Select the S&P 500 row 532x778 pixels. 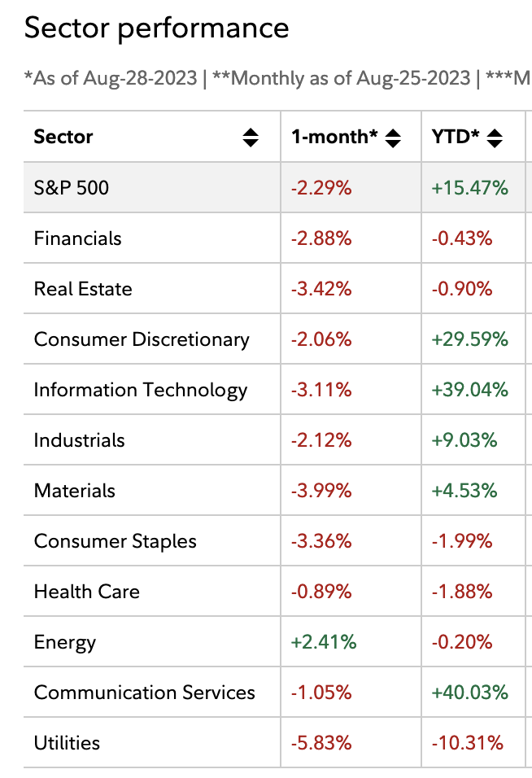[72, 188]
